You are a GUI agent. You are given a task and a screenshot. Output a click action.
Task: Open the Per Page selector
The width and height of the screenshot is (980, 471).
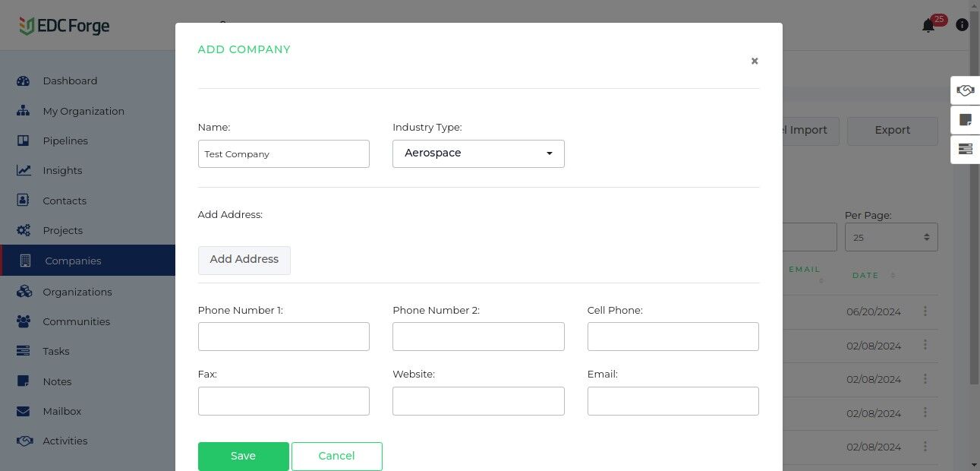[891, 237]
